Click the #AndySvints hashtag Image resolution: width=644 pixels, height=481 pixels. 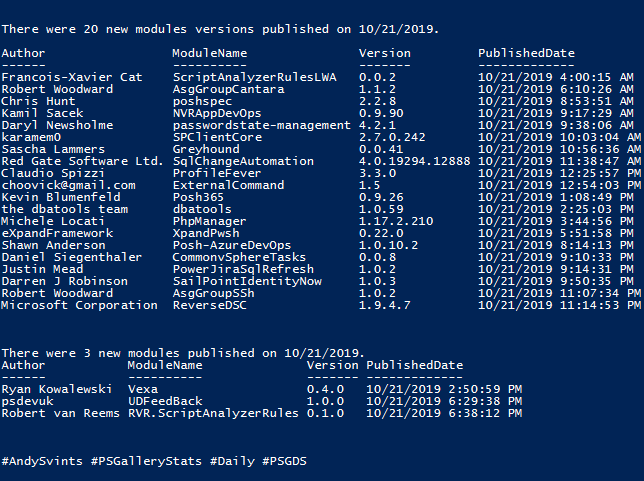[42, 461]
